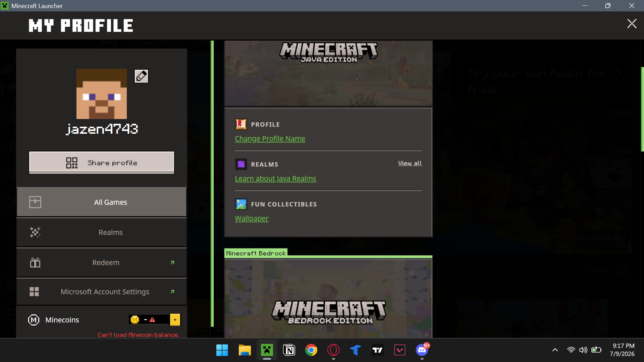This screenshot has width=644, height=362.
Task: Click the All Games chest icon
Action: [x=35, y=202]
